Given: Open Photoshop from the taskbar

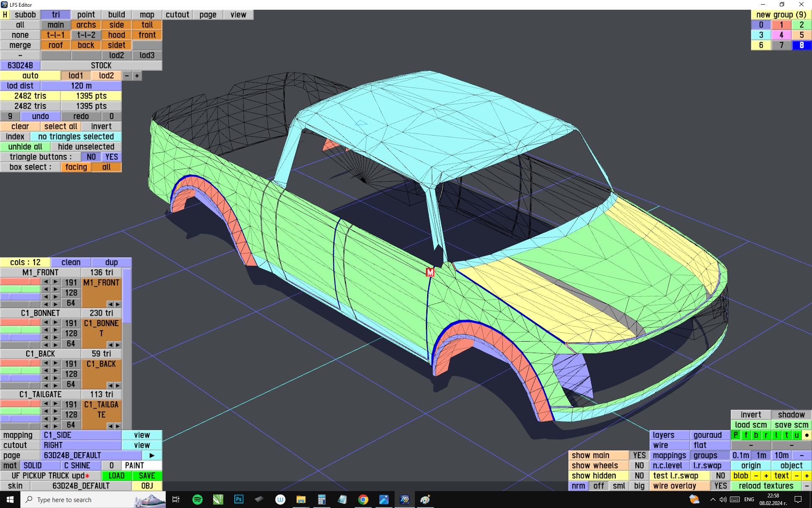Looking at the screenshot, I should coord(239,500).
